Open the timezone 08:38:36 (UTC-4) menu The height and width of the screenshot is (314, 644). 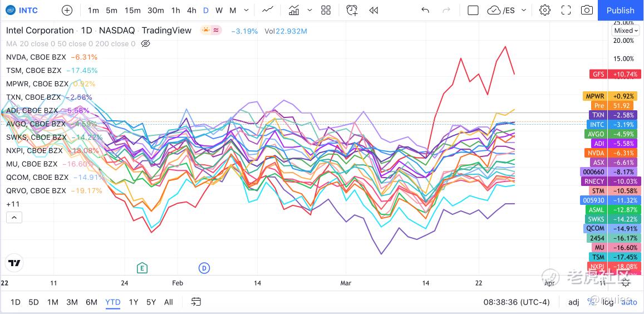[517, 302]
